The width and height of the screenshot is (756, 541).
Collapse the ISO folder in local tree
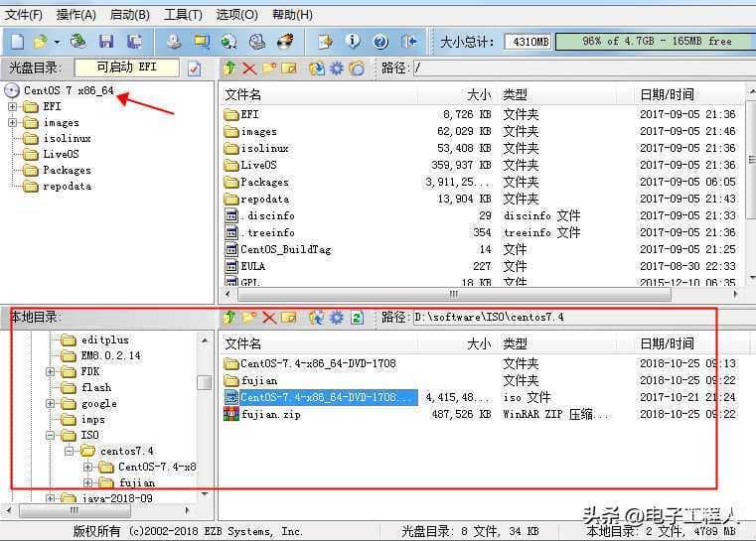[x=50, y=436]
